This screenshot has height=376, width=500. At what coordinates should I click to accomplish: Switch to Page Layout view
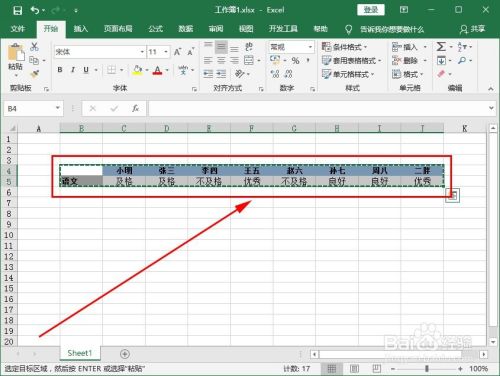tap(354, 369)
